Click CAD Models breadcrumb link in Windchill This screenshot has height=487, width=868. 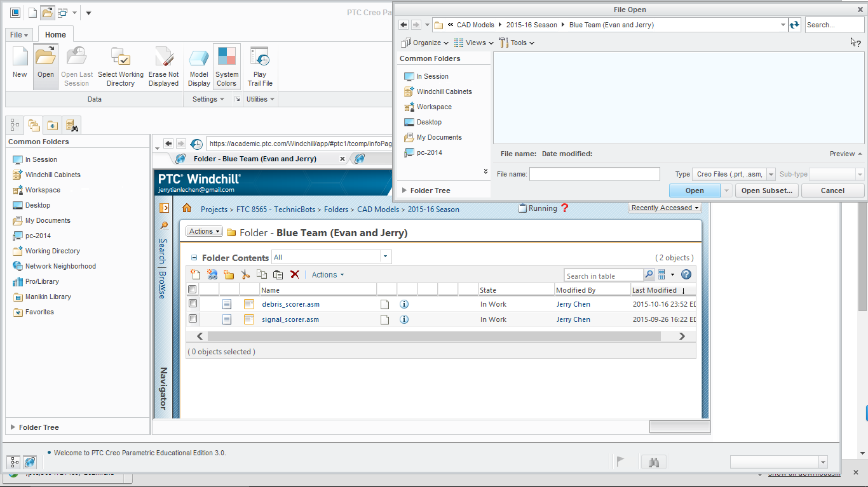(x=378, y=209)
